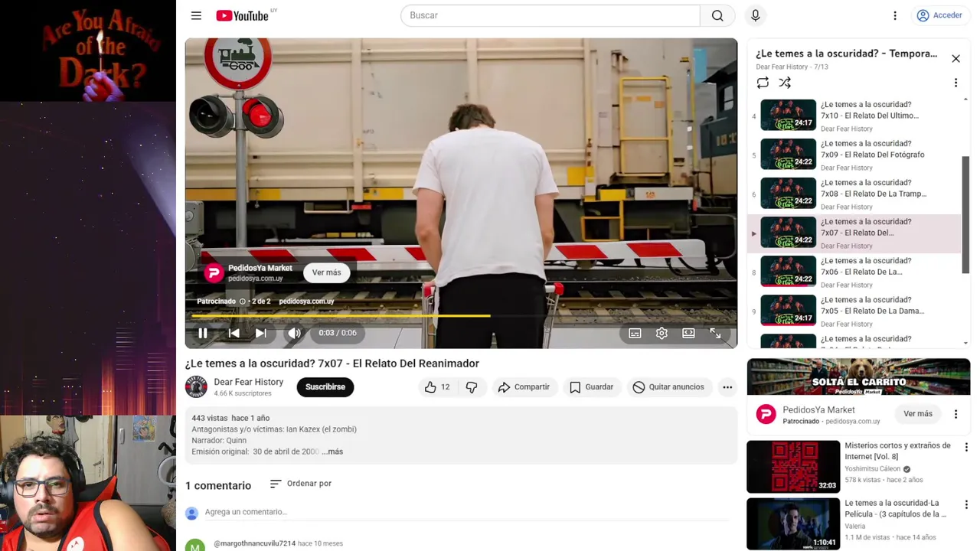Image resolution: width=980 pixels, height=551 pixels.
Task: Save the video with Guardar
Action: click(x=591, y=387)
